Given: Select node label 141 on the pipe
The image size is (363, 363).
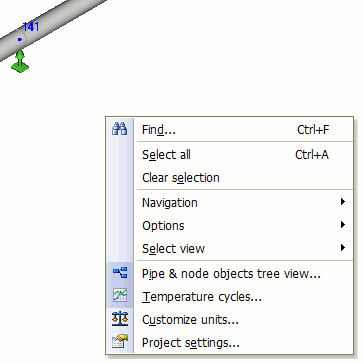Looking at the screenshot, I should click(x=31, y=27).
